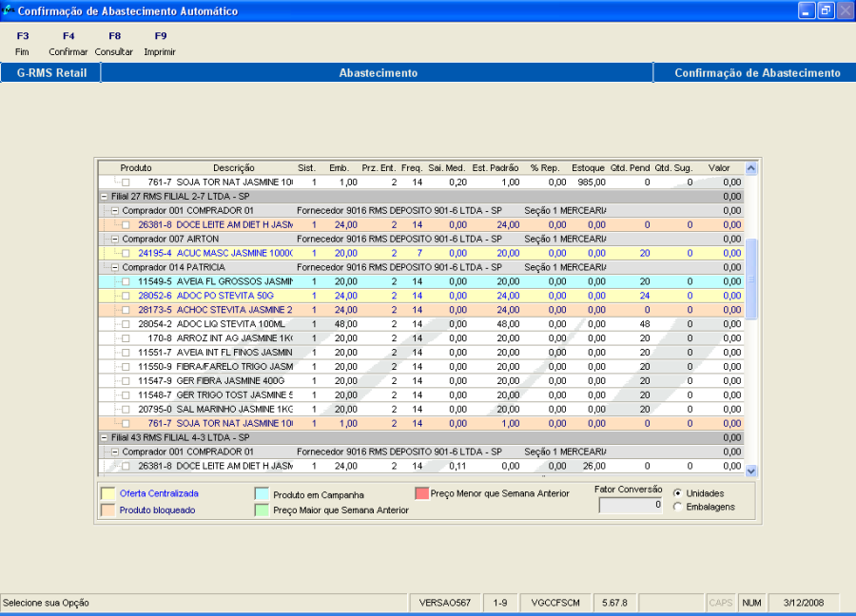Image resolution: width=856 pixels, height=616 pixels.
Task: Select the Embalagens radio button
Action: point(677,507)
